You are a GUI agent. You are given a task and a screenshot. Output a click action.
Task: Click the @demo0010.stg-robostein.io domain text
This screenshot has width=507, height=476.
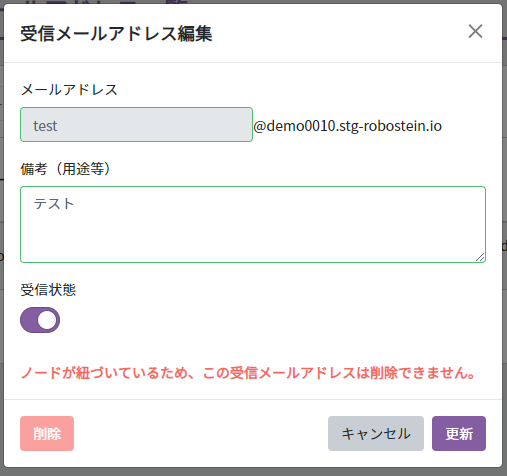pyautogui.click(x=348, y=126)
